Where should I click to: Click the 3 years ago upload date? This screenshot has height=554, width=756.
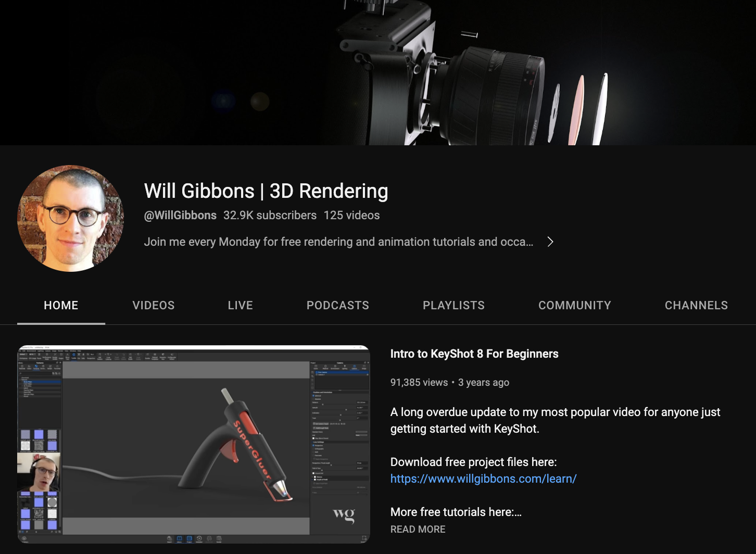coord(484,382)
